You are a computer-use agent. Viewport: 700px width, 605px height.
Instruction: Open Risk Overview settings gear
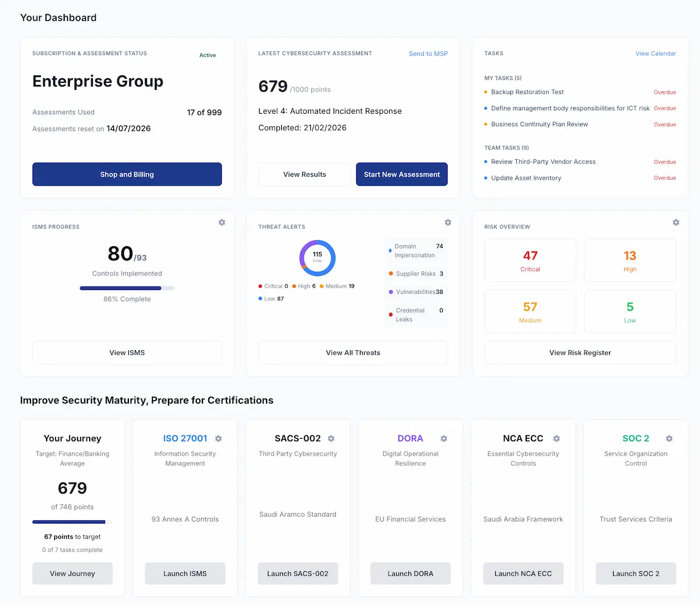675,222
